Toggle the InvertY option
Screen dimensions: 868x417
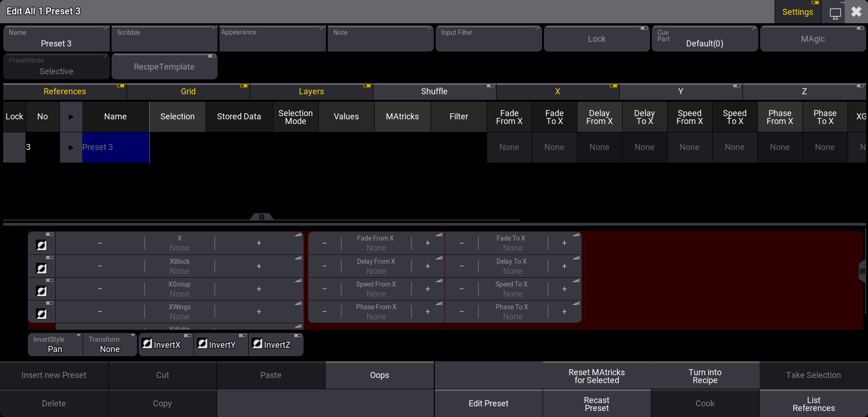tap(221, 345)
